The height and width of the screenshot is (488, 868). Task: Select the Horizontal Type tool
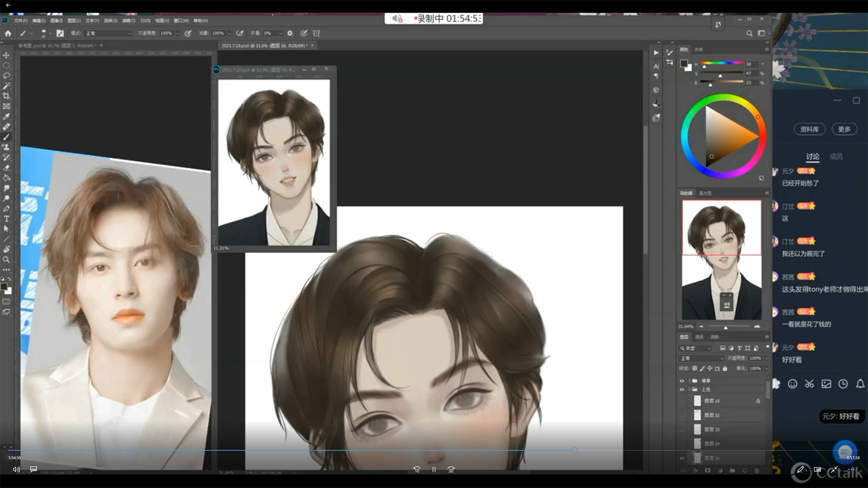[x=6, y=219]
